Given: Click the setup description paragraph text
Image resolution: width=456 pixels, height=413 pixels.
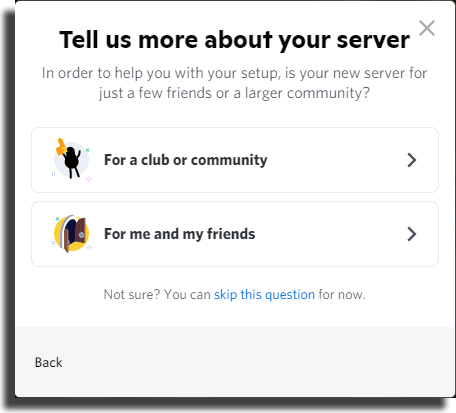Looking at the screenshot, I should pyautogui.click(x=234, y=83).
